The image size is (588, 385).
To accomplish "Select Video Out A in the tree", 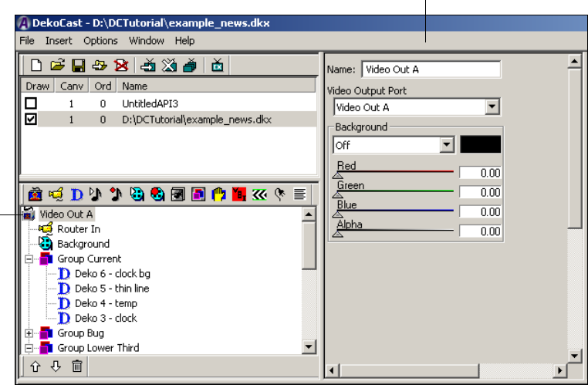I will coord(66,214).
